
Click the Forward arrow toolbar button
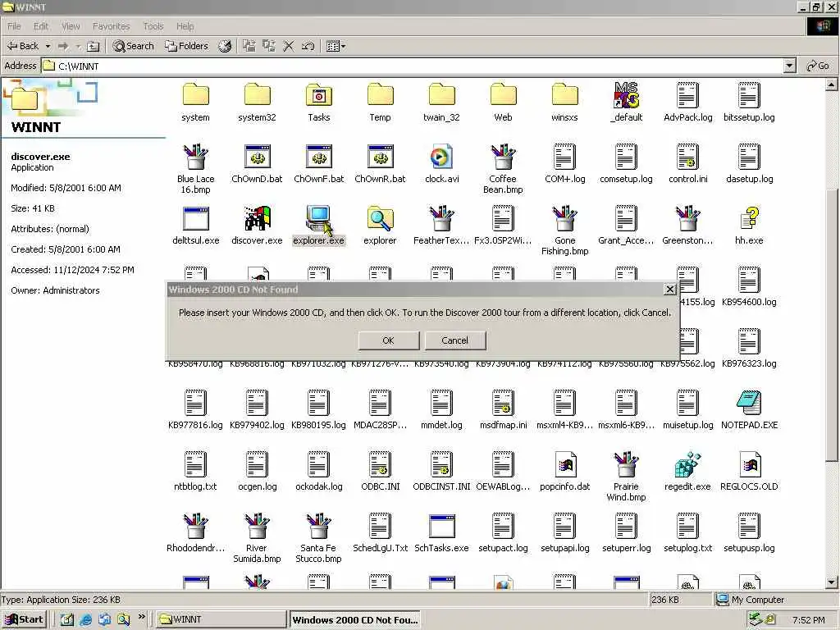point(63,46)
